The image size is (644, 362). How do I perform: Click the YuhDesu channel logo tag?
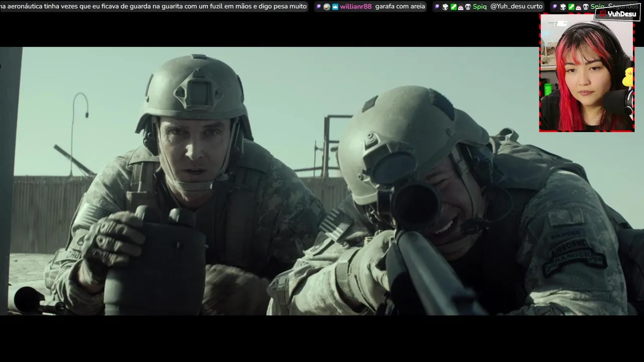617,14
